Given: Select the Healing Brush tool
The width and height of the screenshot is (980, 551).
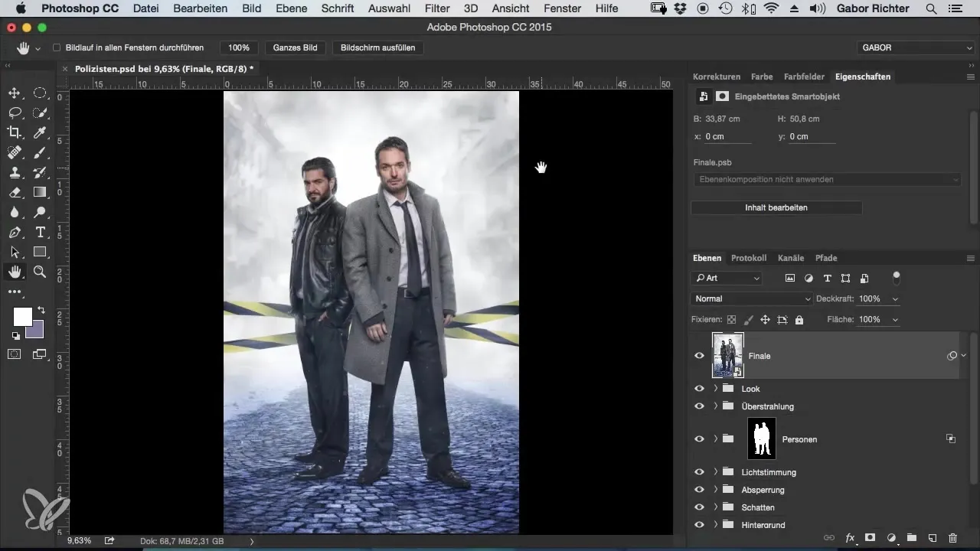Looking at the screenshot, I should coord(14,153).
